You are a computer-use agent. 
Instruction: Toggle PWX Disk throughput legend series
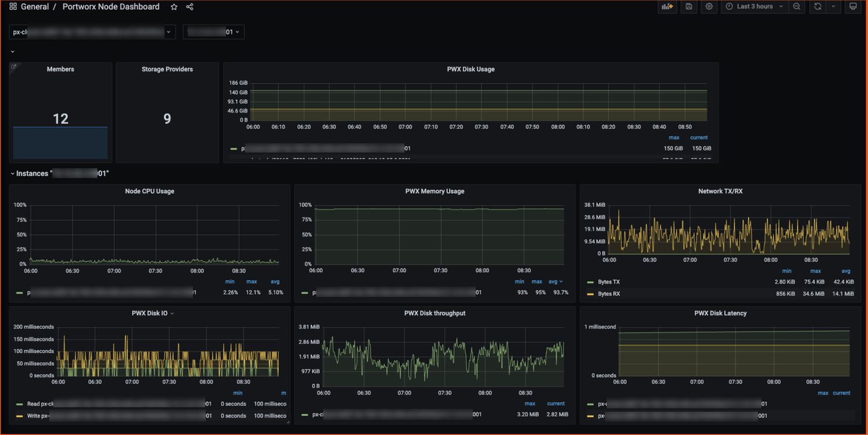pos(397,414)
